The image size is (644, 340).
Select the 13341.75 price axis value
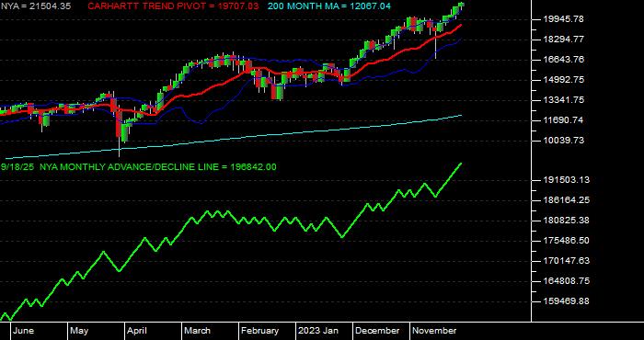coord(563,100)
